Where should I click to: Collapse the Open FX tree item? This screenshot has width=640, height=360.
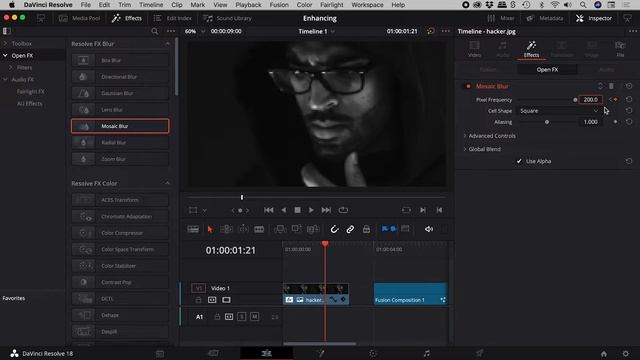click(x=5, y=55)
